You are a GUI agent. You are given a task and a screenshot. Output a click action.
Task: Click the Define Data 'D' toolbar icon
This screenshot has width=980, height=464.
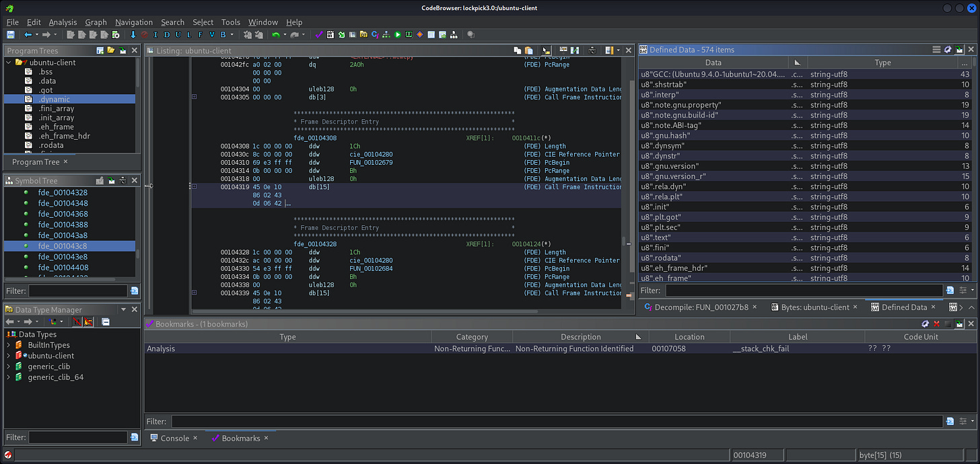coord(166,34)
